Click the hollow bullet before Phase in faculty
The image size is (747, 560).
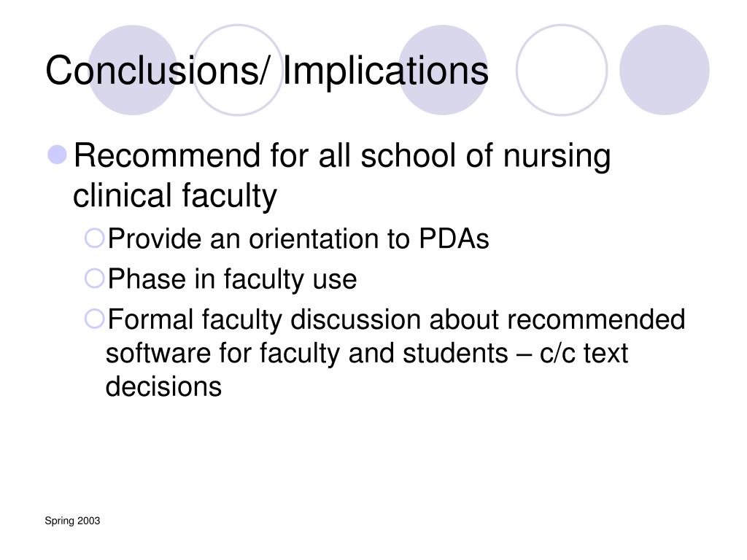point(94,278)
